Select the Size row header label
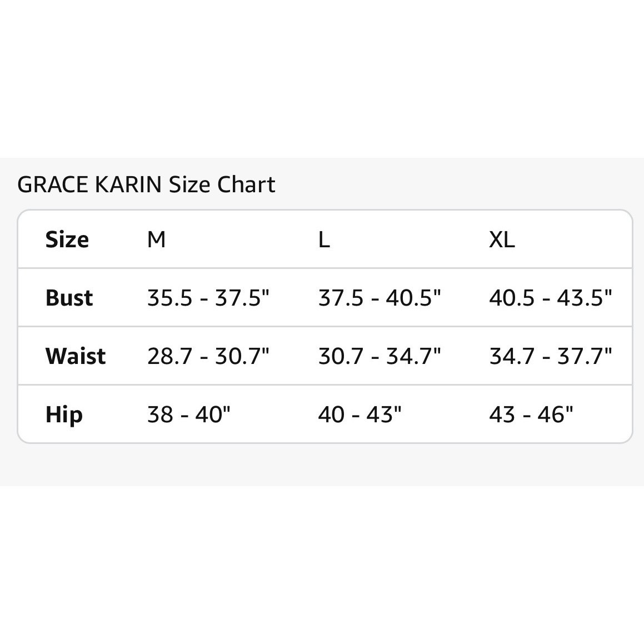Screen dimensions: 644x644 [67, 239]
